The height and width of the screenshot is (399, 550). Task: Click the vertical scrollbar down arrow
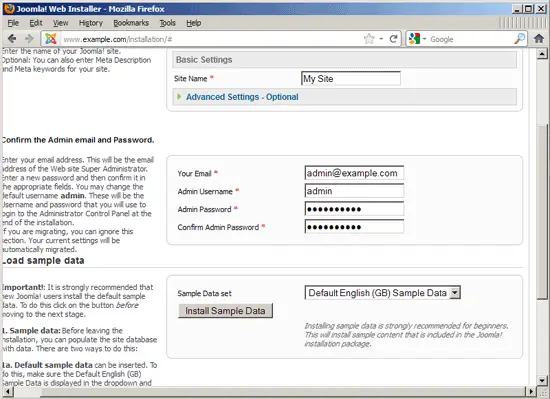coord(542,380)
